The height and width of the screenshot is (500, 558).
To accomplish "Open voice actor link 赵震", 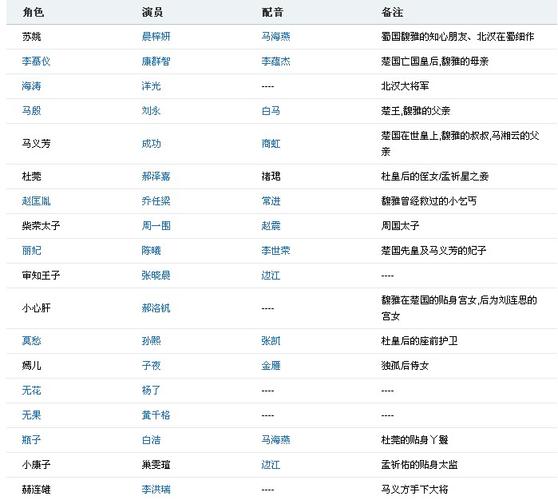I will coord(271,226).
